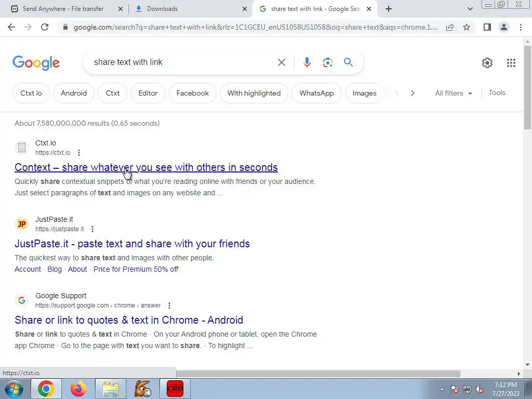
Task: Bookmark this page with the star icon
Action: (467, 27)
